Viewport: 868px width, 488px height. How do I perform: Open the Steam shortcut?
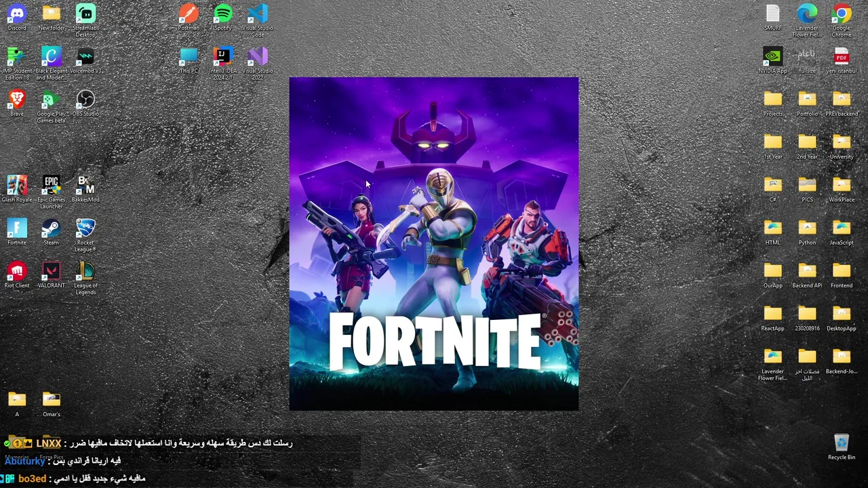click(52, 232)
